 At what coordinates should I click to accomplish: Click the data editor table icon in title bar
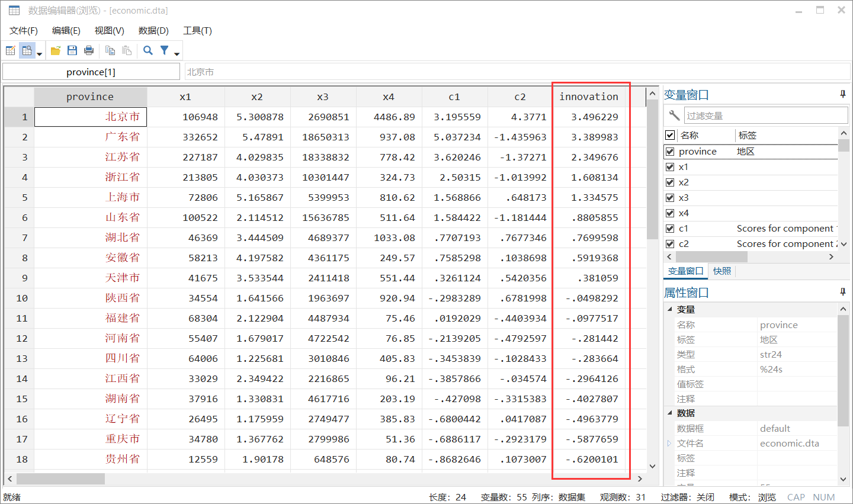[14, 10]
